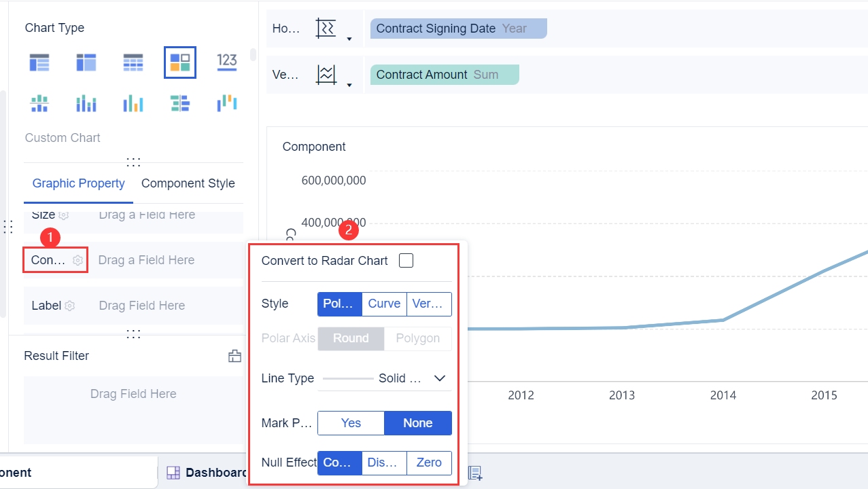The image size is (868, 489).
Task: Switch to the Component Style tab
Action: tap(188, 183)
